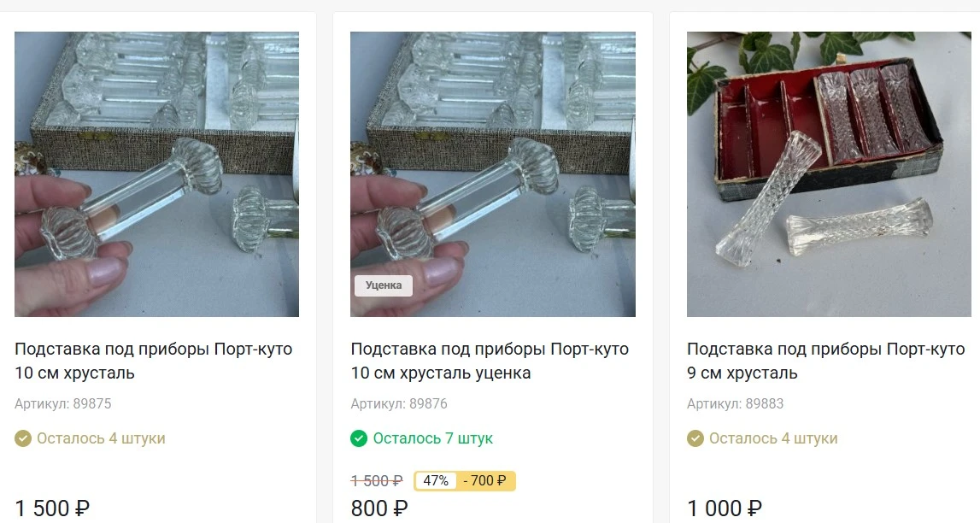Open 'Подставка под приборы Порт-куто 10 см хрусталь' title
The width and height of the screenshot is (980, 523).
[x=154, y=361]
